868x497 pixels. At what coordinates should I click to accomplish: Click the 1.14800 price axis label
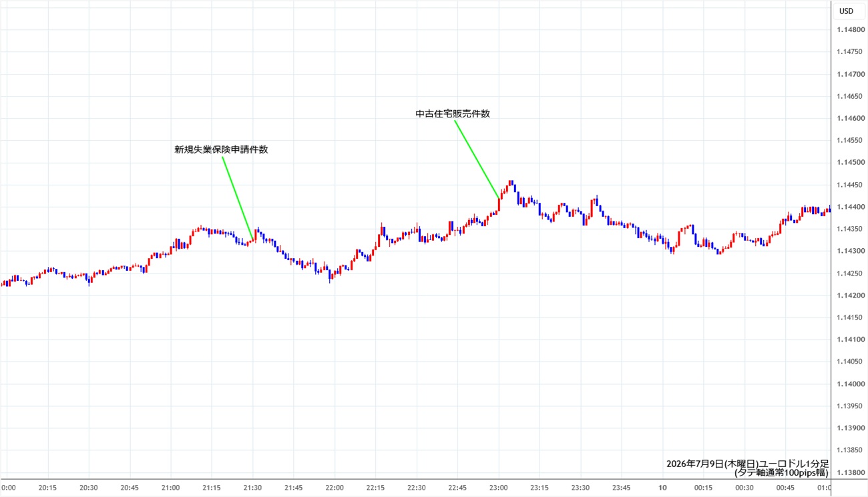pyautogui.click(x=850, y=30)
